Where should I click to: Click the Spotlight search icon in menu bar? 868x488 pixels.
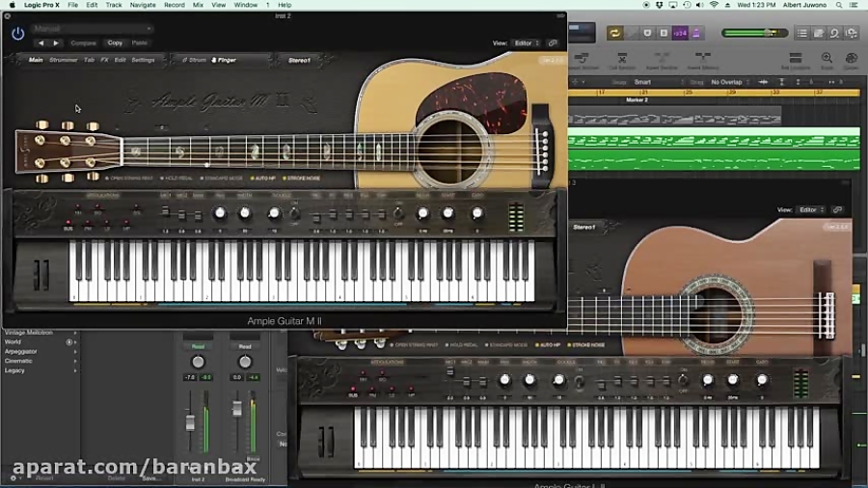pyautogui.click(x=839, y=5)
